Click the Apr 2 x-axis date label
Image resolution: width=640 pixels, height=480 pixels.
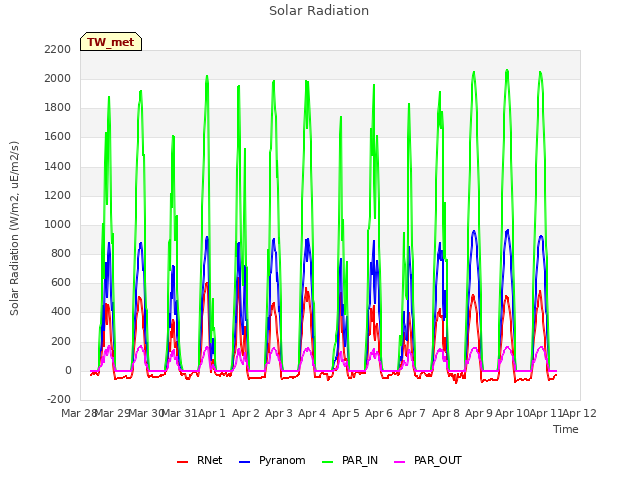246,413
